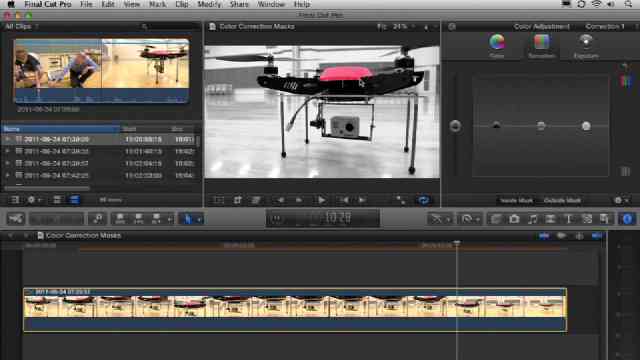Viewport: 640px width, 360px height.
Task: Go back from Color Adjustment view
Action: tap(451, 27)
